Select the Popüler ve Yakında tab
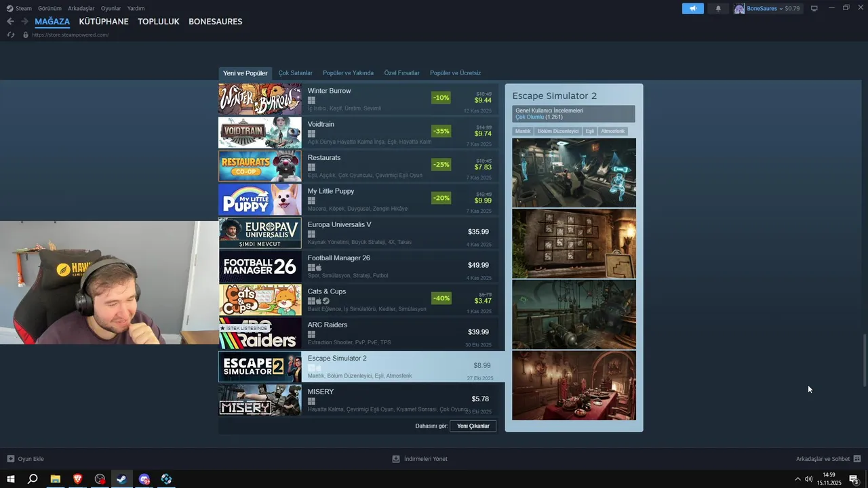Screen dimensions: 868x488 [348, 73]
